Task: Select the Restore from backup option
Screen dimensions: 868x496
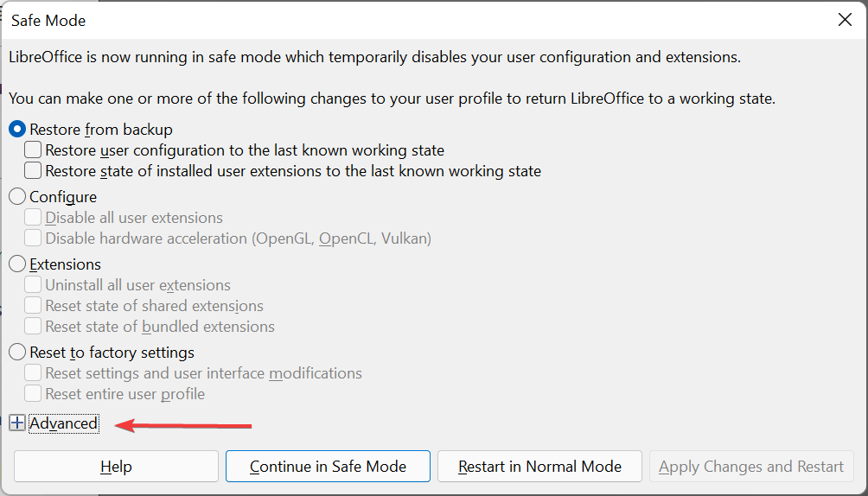Action: [x=17, y=130]
